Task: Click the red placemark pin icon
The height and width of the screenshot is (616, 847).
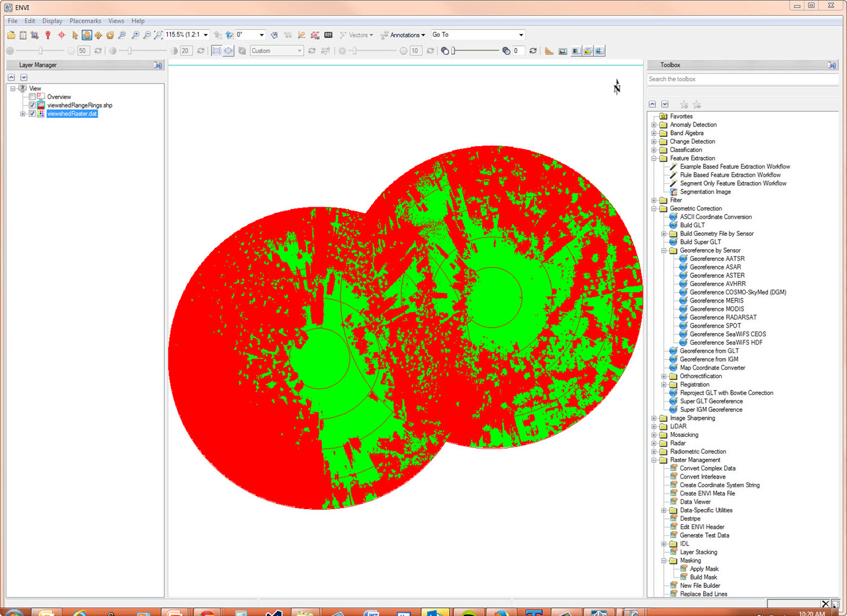Action: (x=48, y=35)
